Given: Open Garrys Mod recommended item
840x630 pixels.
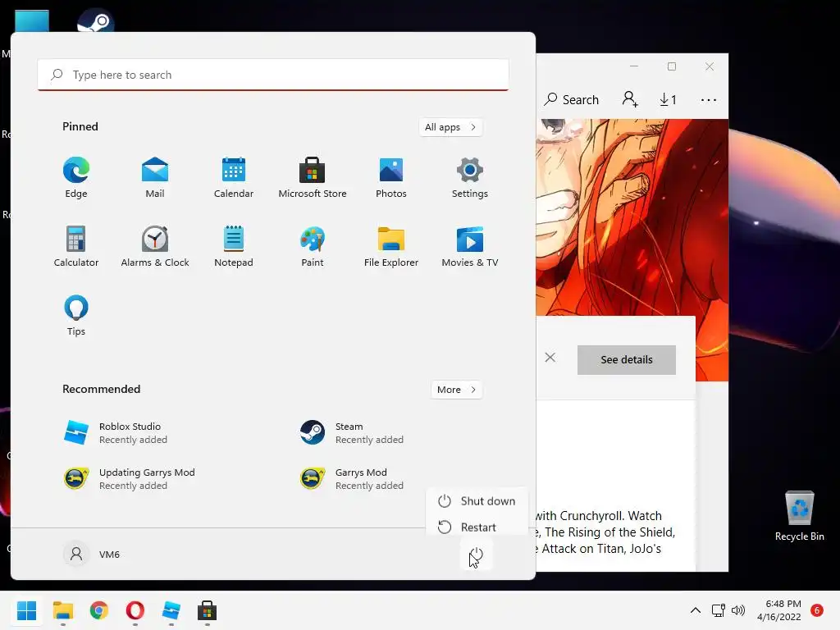Looking at the screenshot, I should pyautogui.click(x=351, y=478).
